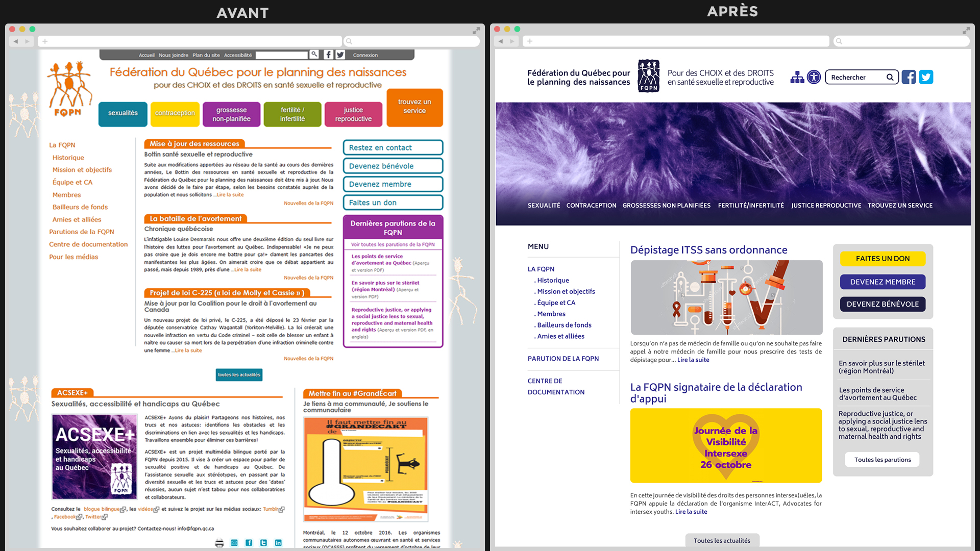Open Dépistage ITSS article image
Image resolution: width=980 pixels, height=551 pixels.
[726, 297]
